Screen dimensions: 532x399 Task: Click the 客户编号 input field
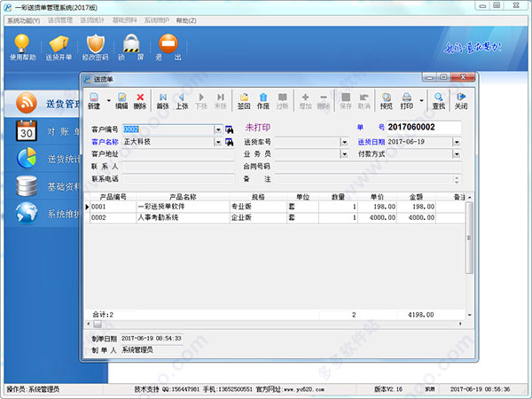[168, 129]
